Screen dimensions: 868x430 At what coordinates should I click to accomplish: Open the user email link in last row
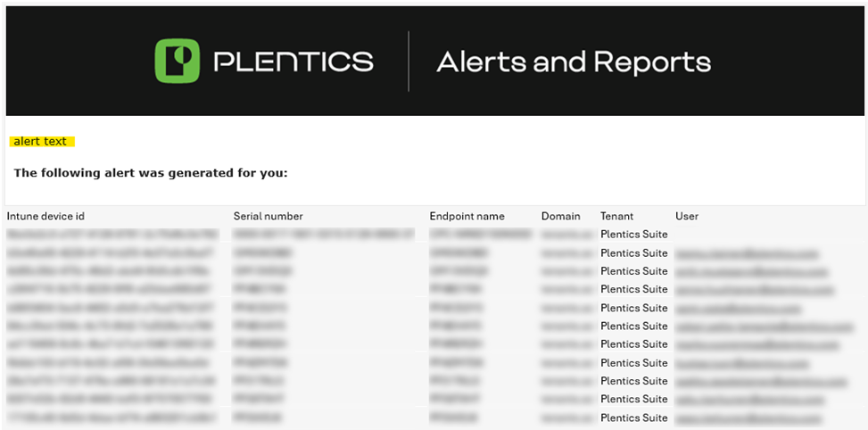click(x=748, y=418)
